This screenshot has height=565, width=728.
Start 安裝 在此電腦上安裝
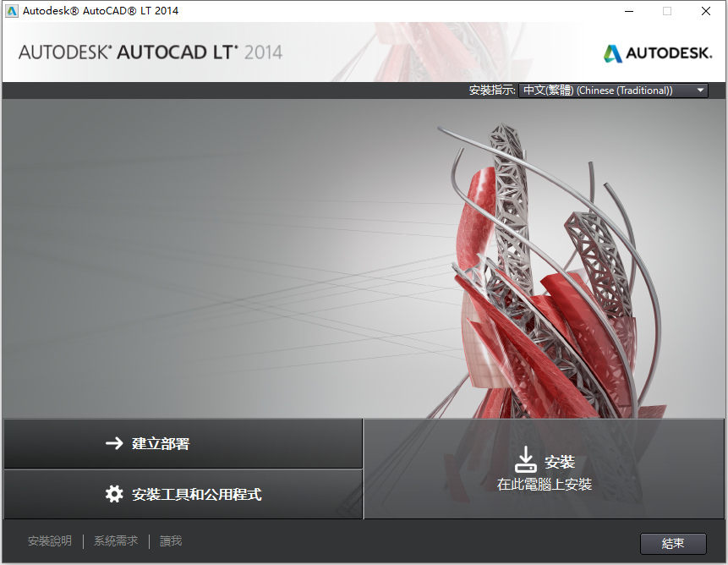[x=545, y=469]
